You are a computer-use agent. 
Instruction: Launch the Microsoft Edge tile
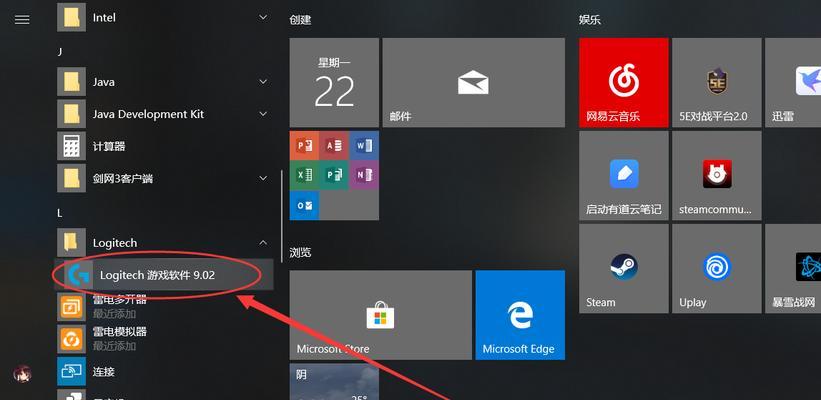click(520, 315)
